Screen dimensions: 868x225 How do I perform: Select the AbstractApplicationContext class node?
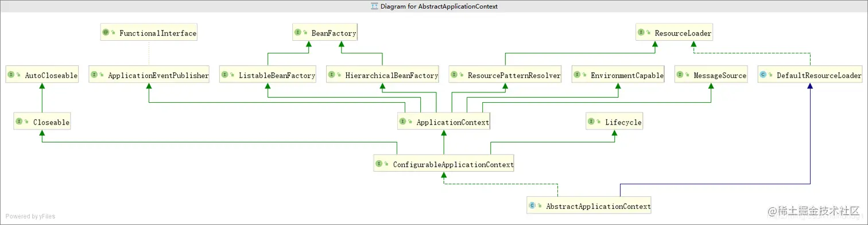(589, 205)
